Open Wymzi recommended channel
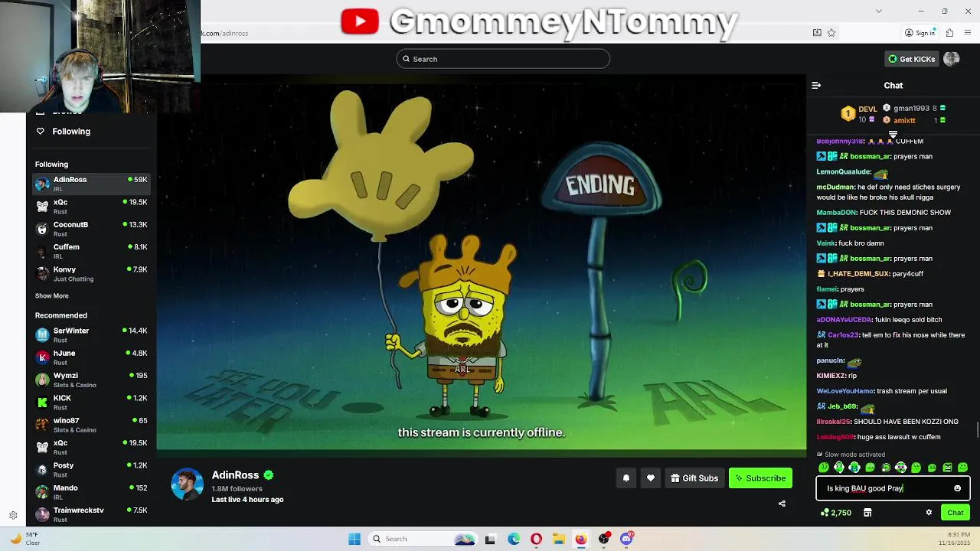980x551 pixels. [x=91, y=380]
